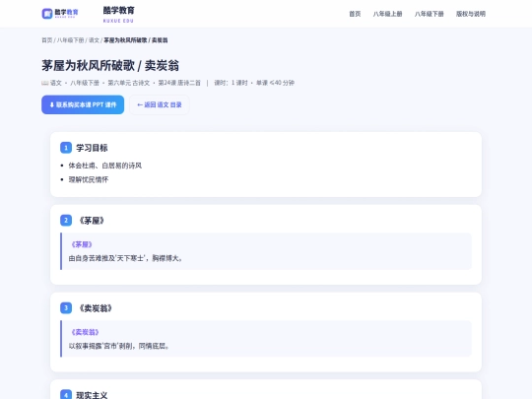Image resolution: width=532 pixels, height=399 pixels.
Task: Click the text 以叙事揭露'宫市'剥削，同情底层。
Action: 119,346
